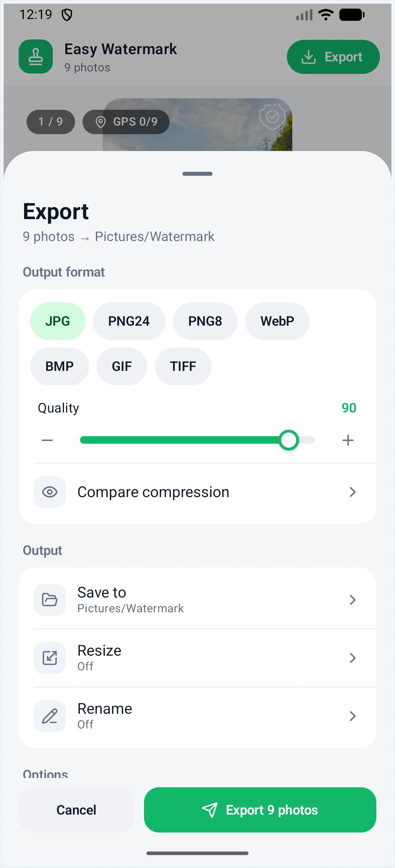Pick the GIF format chip

(x=122, y=366)
